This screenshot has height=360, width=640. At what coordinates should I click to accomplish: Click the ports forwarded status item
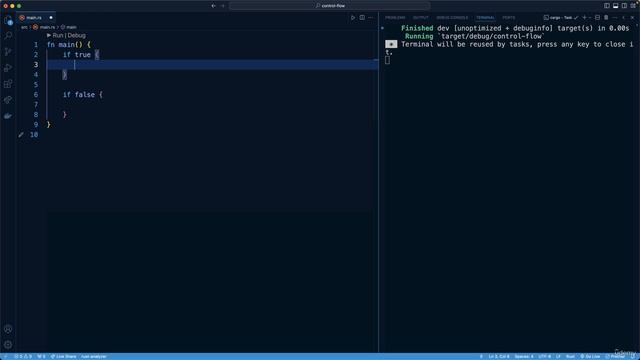click(x=41, y=356)
